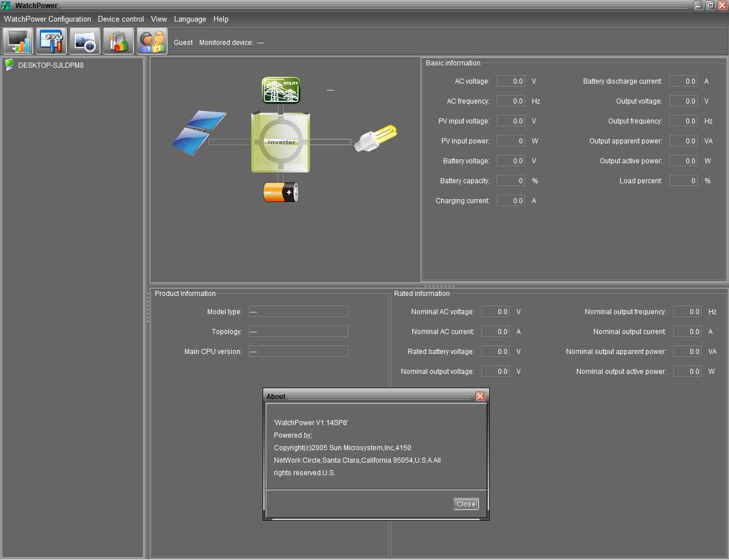This screenshot has height=560, width=729.
Task: Click the AC frequency value field
Action: 511,101
